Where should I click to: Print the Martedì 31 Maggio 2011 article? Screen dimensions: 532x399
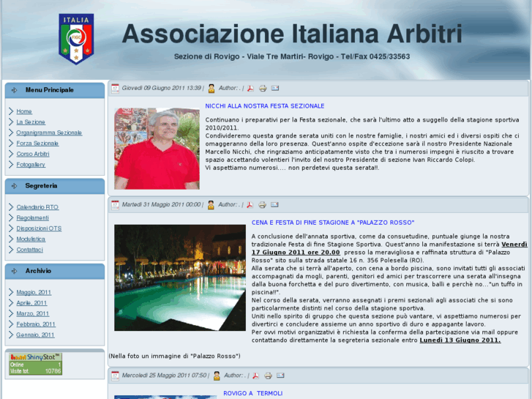point(262,205)
